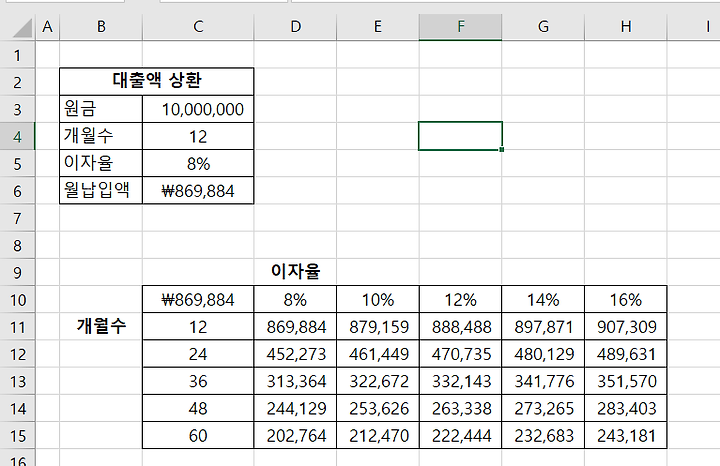Select the 14% interest rate header
This screenshot has width=720, height=466.
click(x=543, y=300)
